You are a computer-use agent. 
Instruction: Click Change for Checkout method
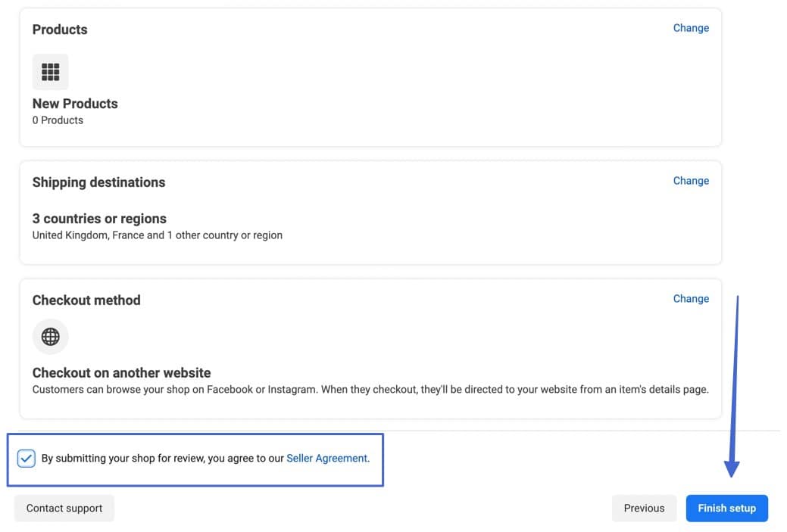click(691, 299)
